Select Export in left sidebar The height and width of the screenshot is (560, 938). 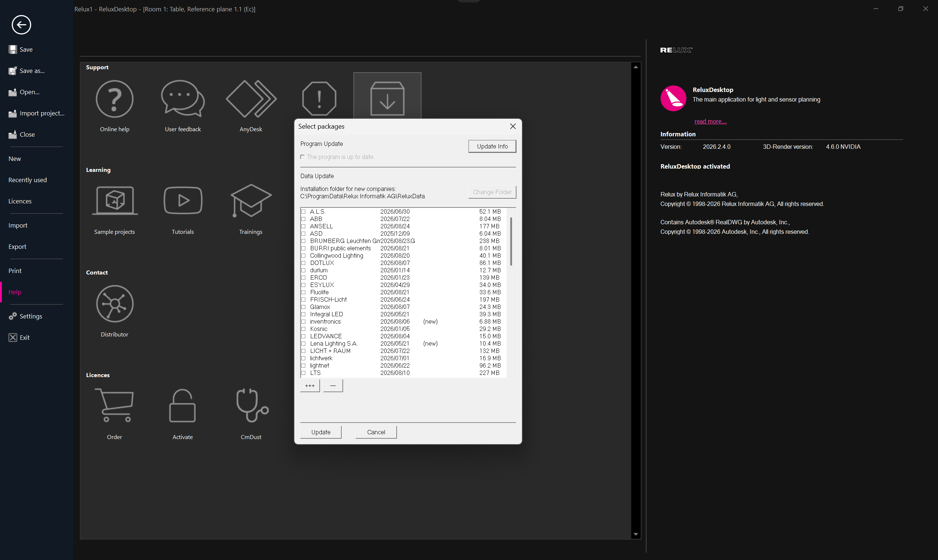pyautogui.click(x=17, y=246)
